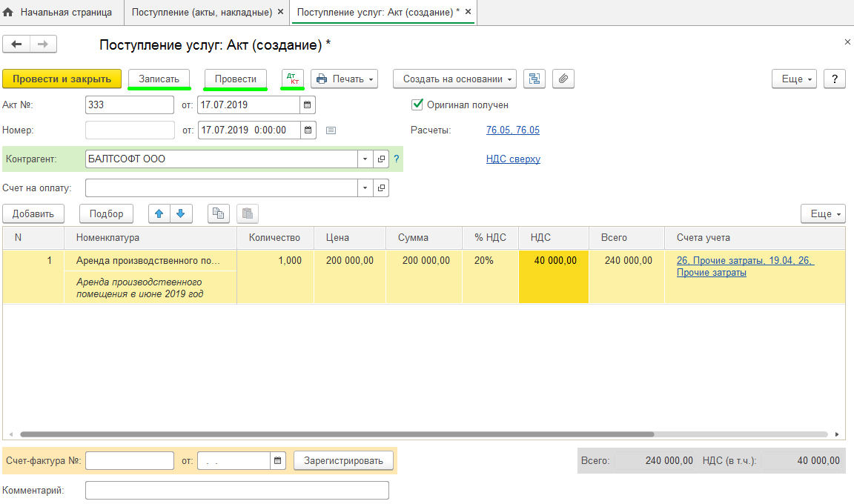854x504 pixels.
Task: Toggle the Оригинал получен checkbox
Action: [x=417, y=105]
